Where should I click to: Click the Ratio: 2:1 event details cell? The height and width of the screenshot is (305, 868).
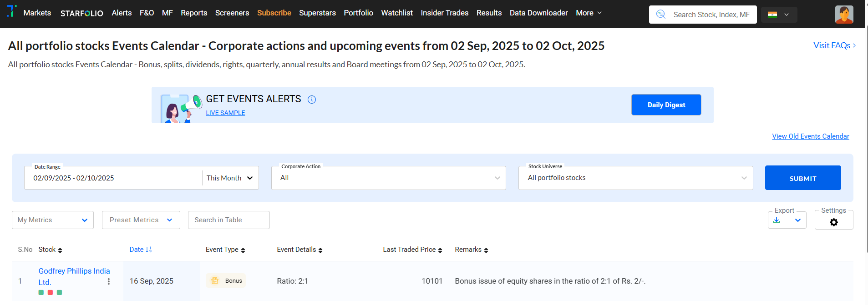292,281
